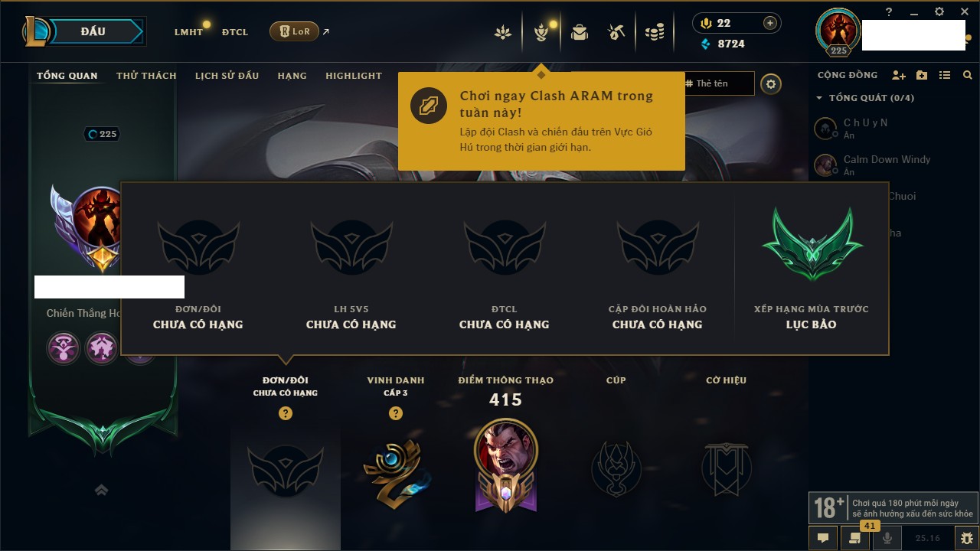The width and height of the screenshot is (980, 551).
Task: Click the add friend folder icon
Action: click(x=922, y=75)
